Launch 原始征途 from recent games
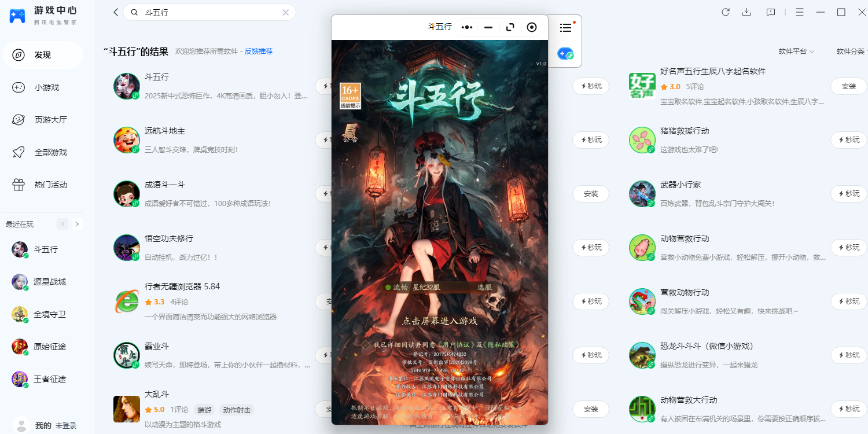 tap(43, 347)
